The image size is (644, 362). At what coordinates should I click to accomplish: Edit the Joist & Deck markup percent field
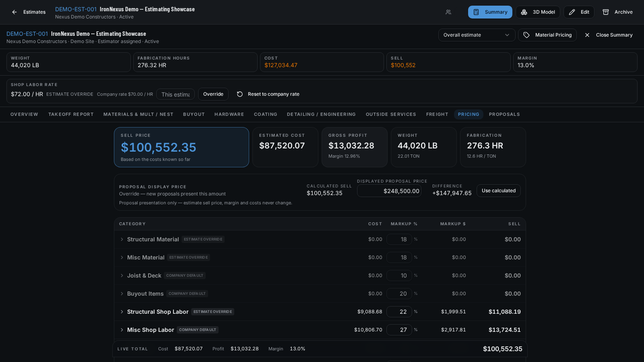pos(399,276)
